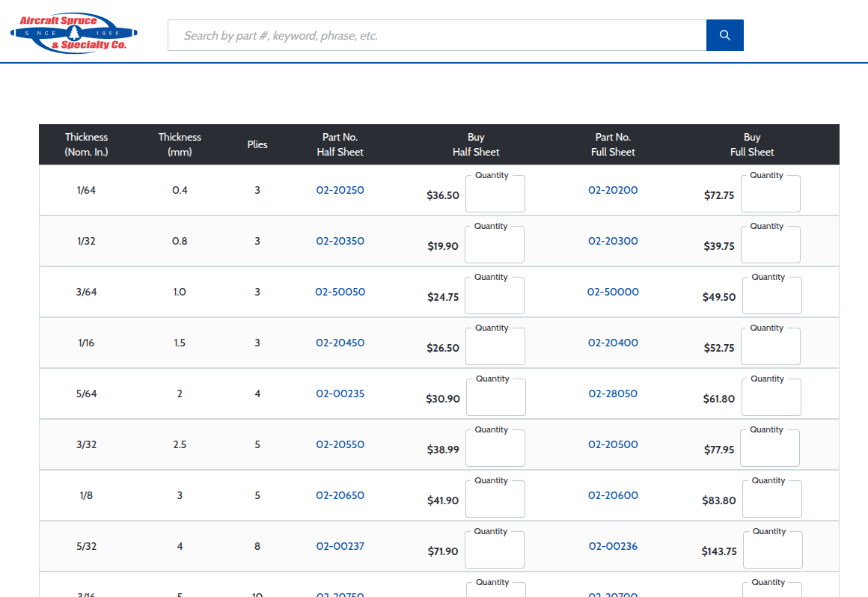This screenshot has height=597, width=868.
Task: Click half sheet quantity field for $19.90
Action: point(495,245)
